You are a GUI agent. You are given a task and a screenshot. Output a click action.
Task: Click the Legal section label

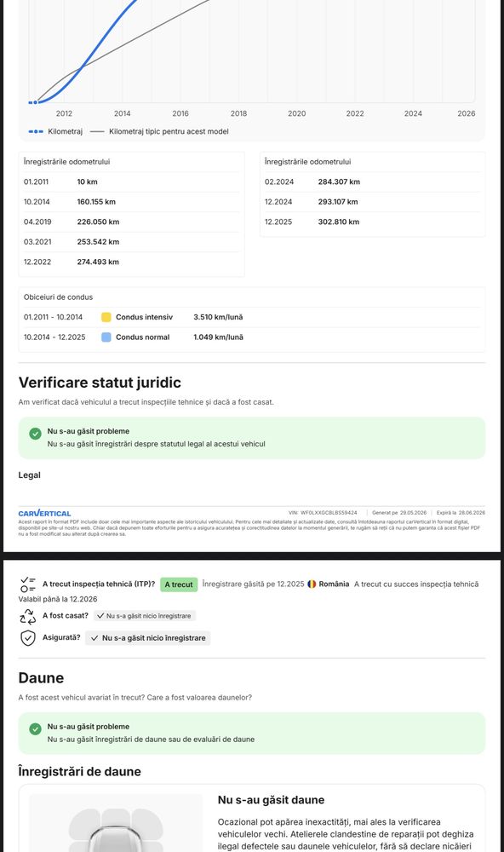click(29, 475)
